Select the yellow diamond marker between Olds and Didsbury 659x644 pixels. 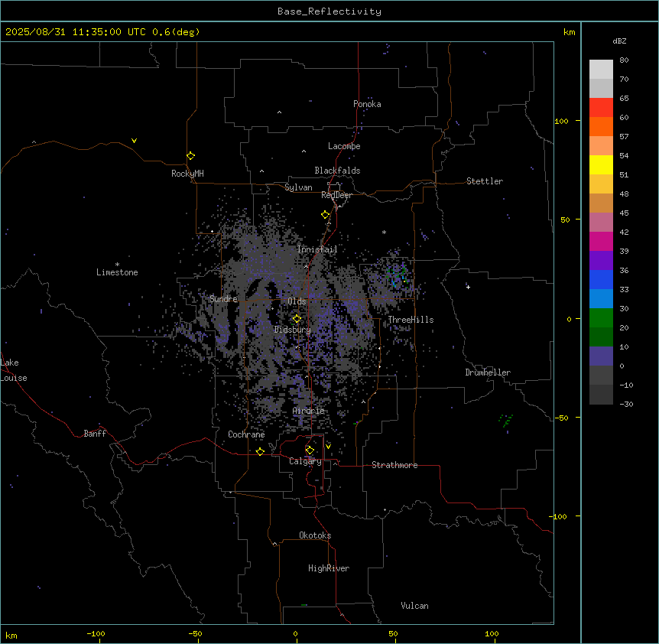(297, 319)
